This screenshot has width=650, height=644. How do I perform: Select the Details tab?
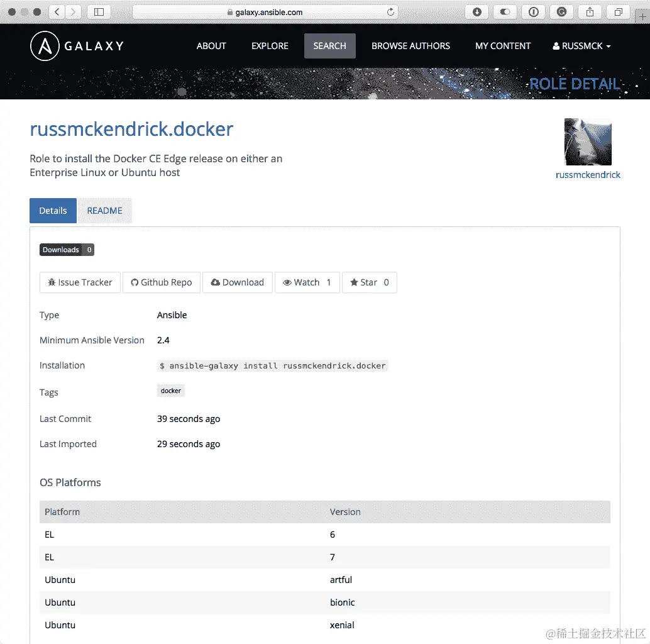tap(53, 211)
